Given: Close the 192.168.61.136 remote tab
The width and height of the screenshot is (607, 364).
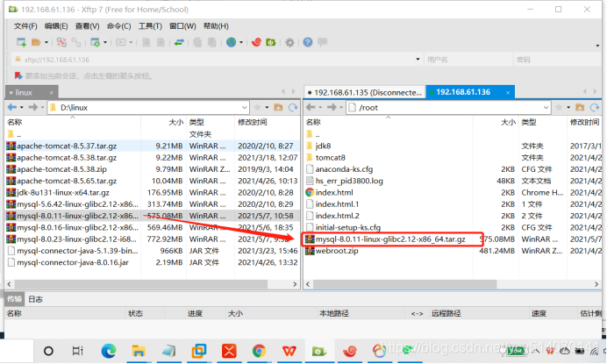Looking at the screenshot, I should [508, 92].
